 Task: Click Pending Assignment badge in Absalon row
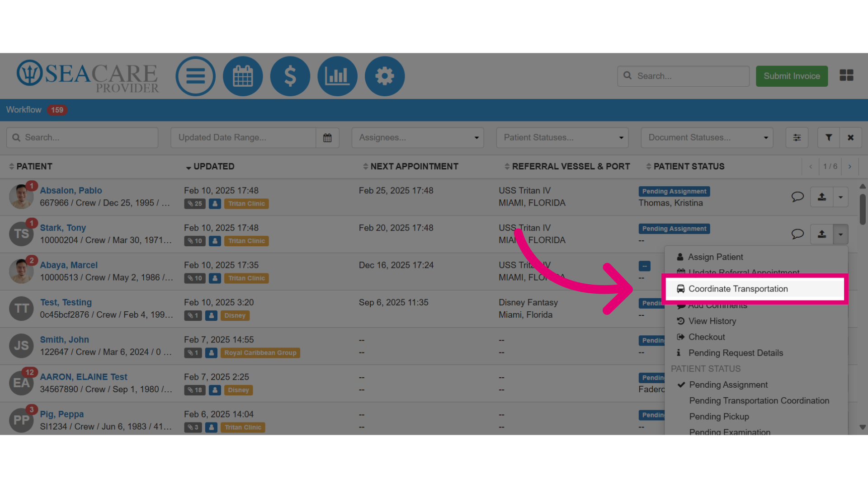[x=674, y=192]
